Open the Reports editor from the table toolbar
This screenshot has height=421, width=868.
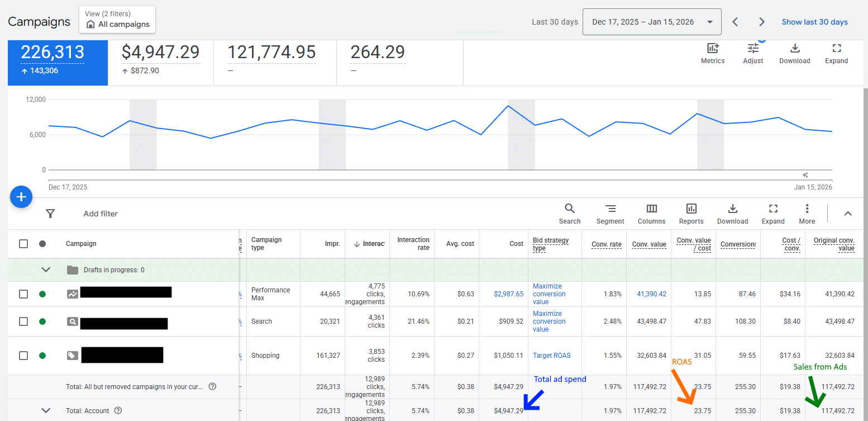pos(691,214)
